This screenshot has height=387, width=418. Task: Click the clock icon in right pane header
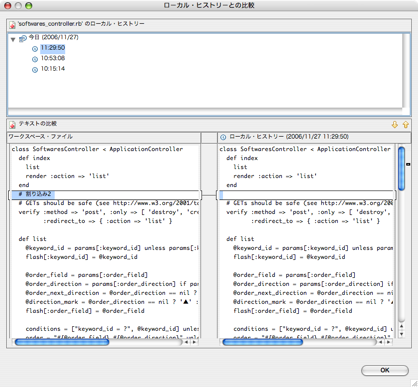click(x=223, y=137)
